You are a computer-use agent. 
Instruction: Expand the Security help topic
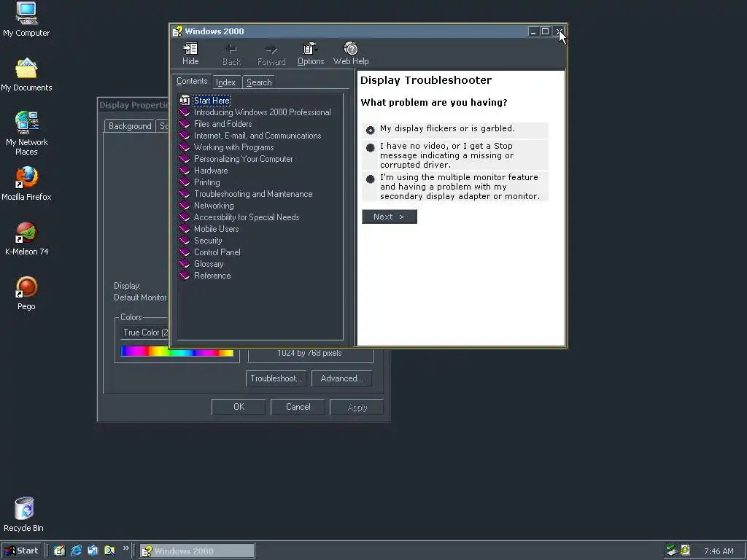click(208, 241)
